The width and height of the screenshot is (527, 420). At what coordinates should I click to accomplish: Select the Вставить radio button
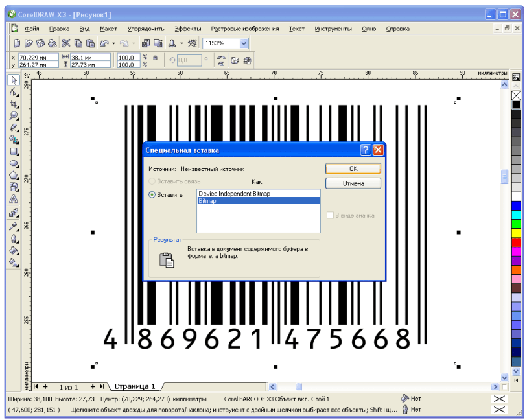pos(152,195)
